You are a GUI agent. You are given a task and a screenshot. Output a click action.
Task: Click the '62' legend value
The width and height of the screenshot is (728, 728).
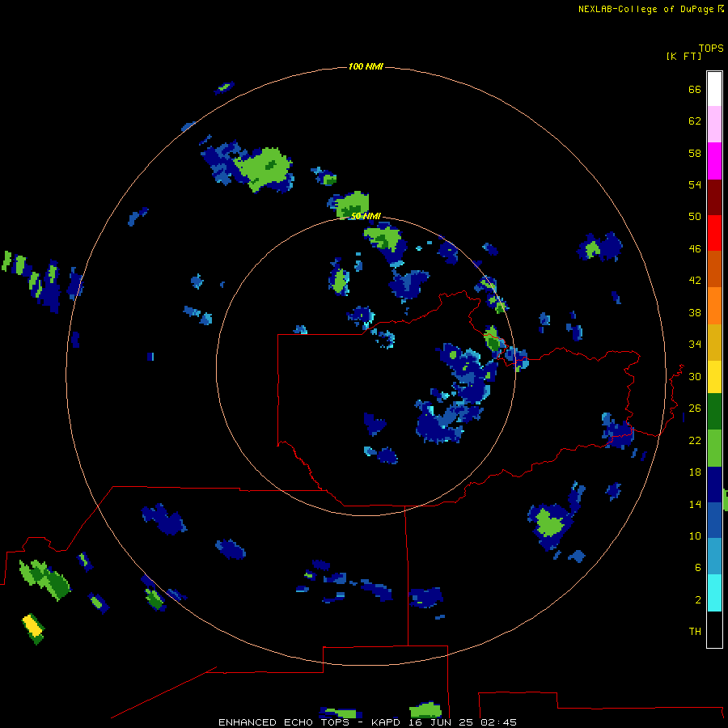click(x=695, y=121)
